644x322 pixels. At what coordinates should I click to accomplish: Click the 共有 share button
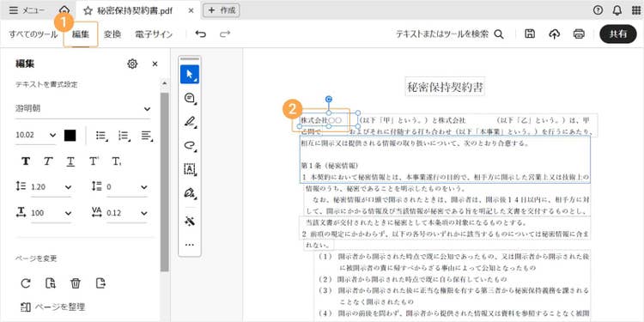(x=617, y=34)
